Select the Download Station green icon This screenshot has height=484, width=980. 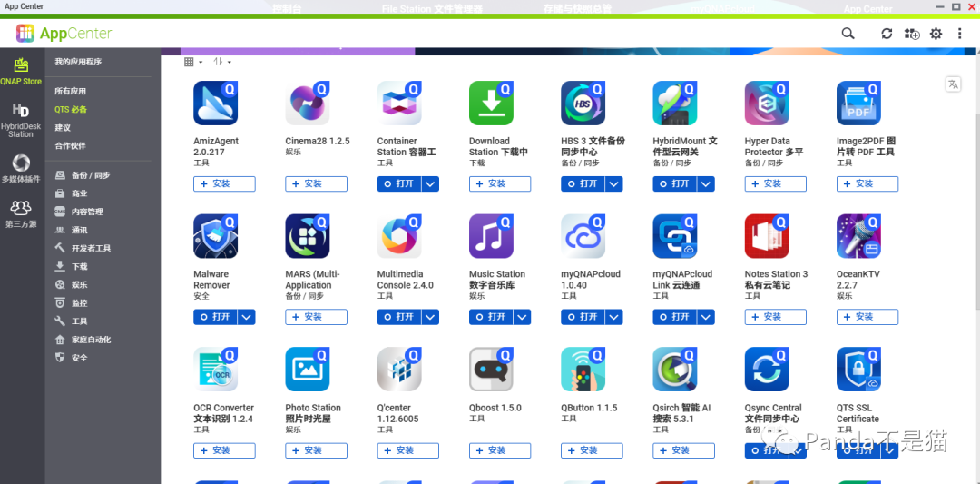coord(491,104)
